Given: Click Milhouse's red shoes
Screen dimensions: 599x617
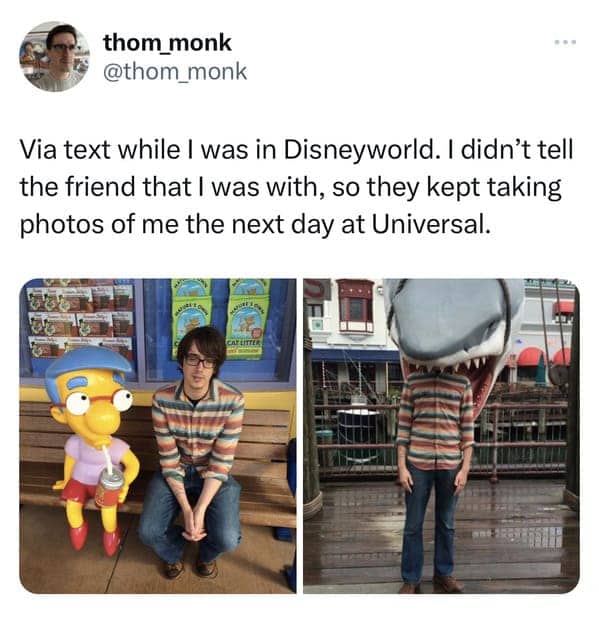Looking at the screenshot, I should (94, 539).
